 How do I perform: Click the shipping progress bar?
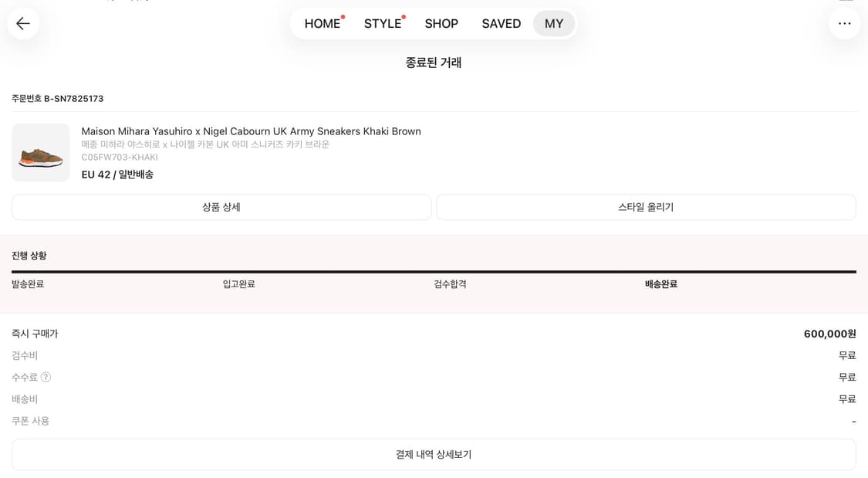tap(432, 272)
